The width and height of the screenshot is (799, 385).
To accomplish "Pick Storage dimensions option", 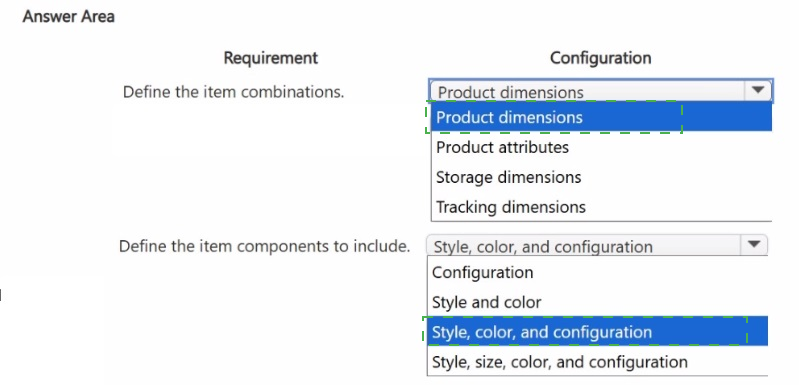I will coord(601,177).
